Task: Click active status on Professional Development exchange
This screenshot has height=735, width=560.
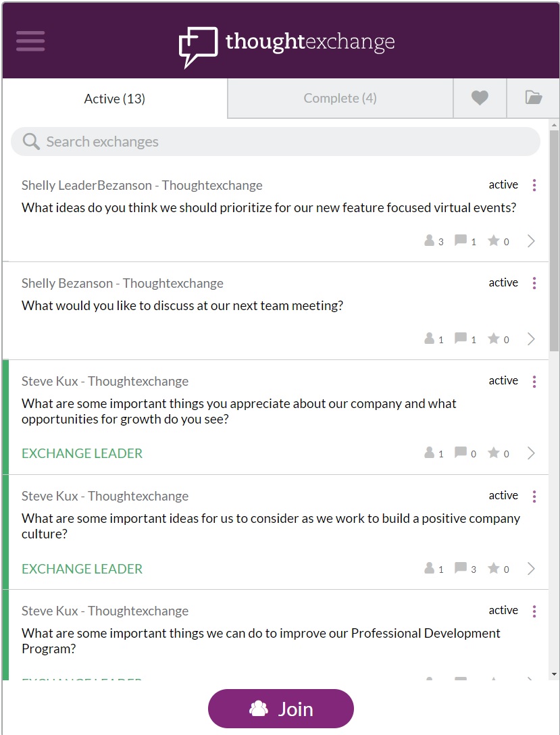Action: (x=503, y=610)
